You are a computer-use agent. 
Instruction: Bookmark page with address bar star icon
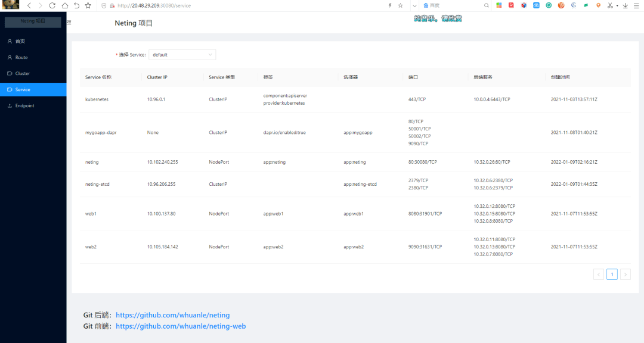[x=401, y=5]
